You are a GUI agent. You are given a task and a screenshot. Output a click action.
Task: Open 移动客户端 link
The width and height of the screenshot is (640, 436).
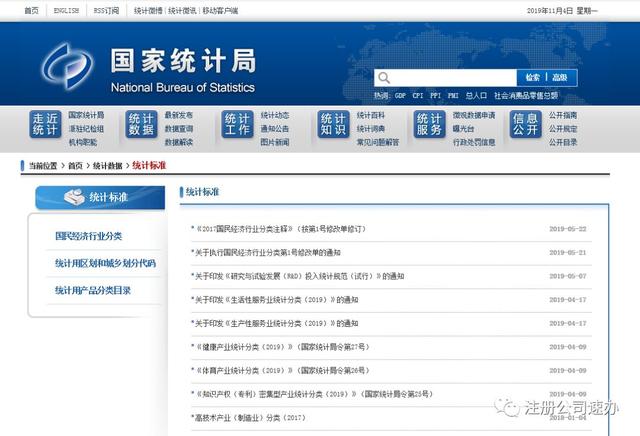pos(220,11)
